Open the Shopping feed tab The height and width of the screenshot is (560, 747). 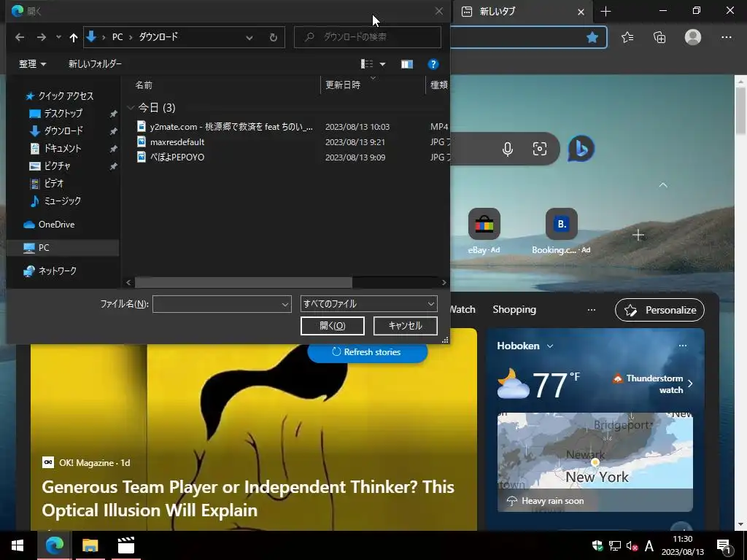pos(514,309)
